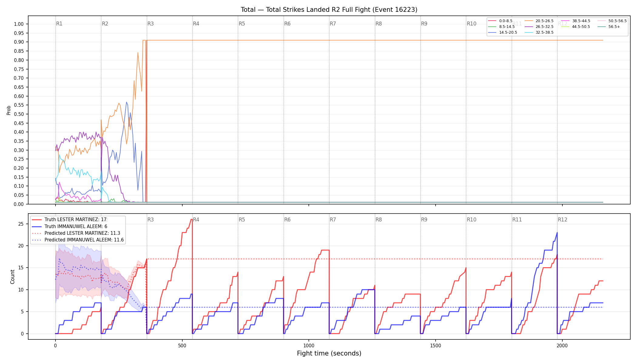Screen dimensions: 637x364
Task: Click the R3 round marker in top chart
Action: [150, 24]
